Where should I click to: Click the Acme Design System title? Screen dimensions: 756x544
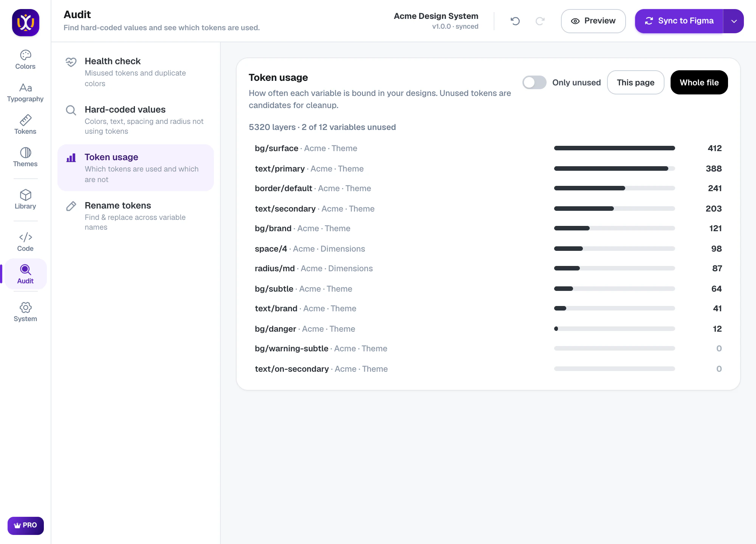click(x=436, y=16)
